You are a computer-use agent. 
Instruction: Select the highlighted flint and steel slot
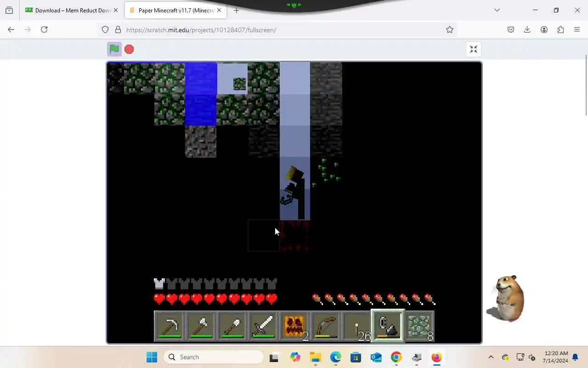(x=388, y=326)
